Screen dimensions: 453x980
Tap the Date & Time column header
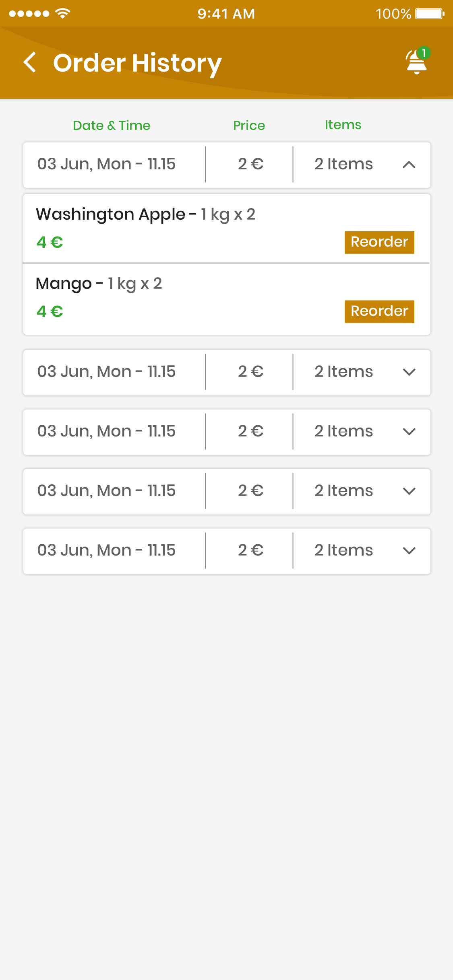point(112,126)
